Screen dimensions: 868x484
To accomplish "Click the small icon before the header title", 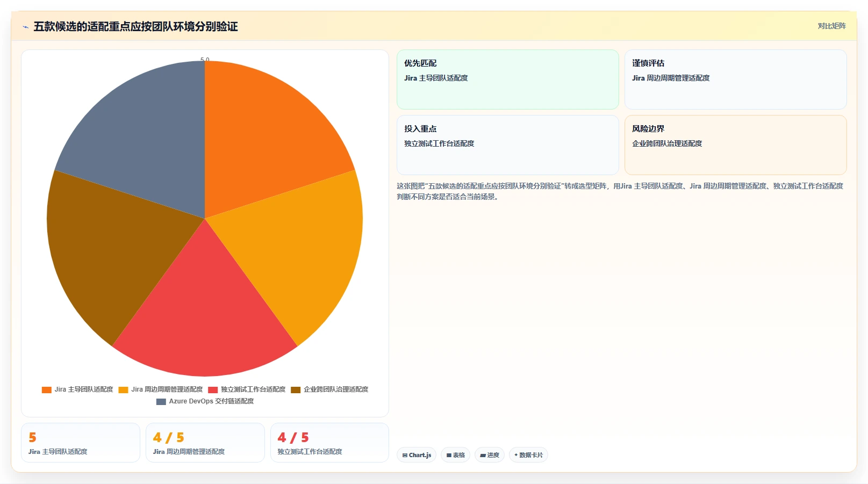I will [x=25, y=27].
